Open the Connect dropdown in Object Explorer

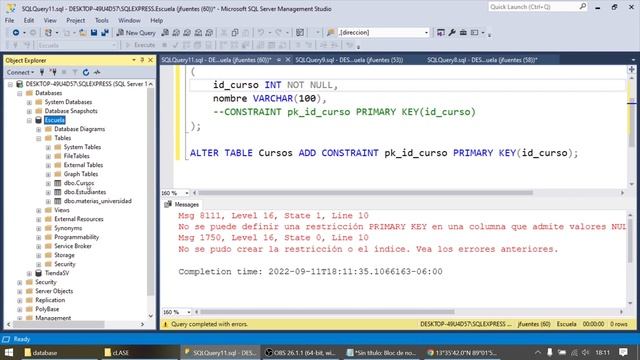pos(20,72)
